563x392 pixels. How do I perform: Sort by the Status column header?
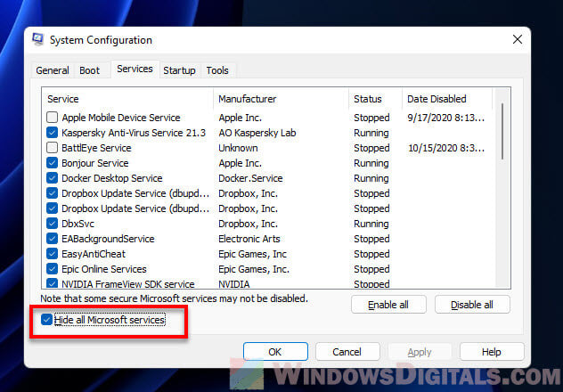click(x=375, y=99)
